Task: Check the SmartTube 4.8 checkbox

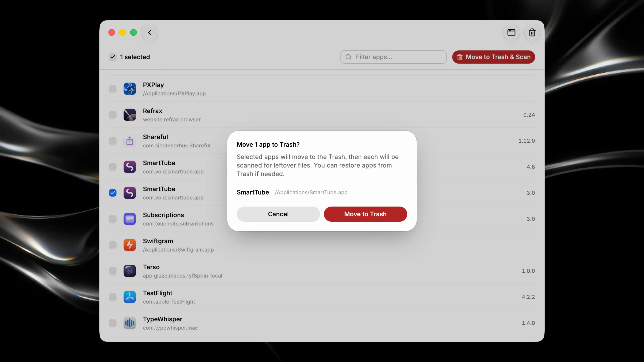Action: [x=112, y=167]
